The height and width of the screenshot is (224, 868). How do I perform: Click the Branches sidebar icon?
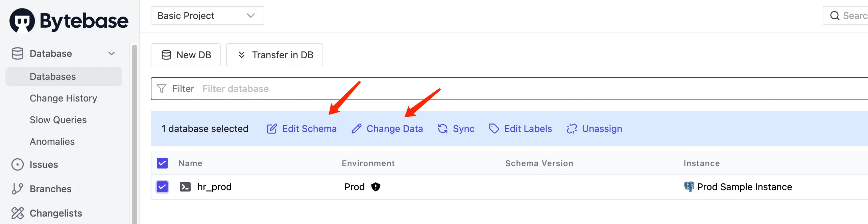[18, 189]
